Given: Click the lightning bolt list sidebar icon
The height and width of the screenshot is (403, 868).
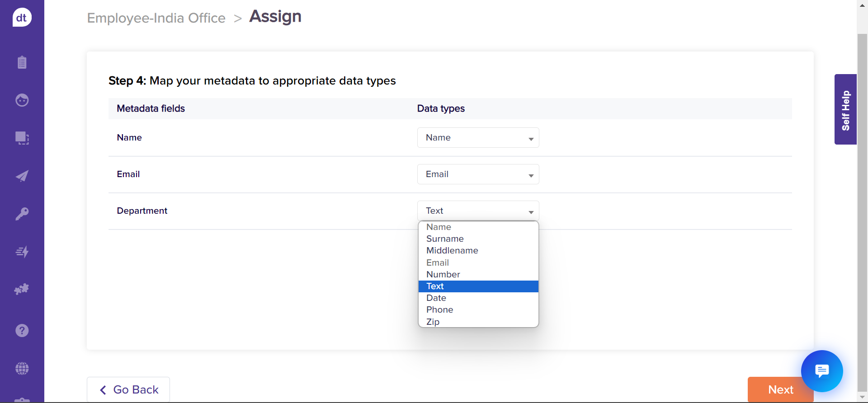Looking at the screenshot, I should (x=22, y=252).
